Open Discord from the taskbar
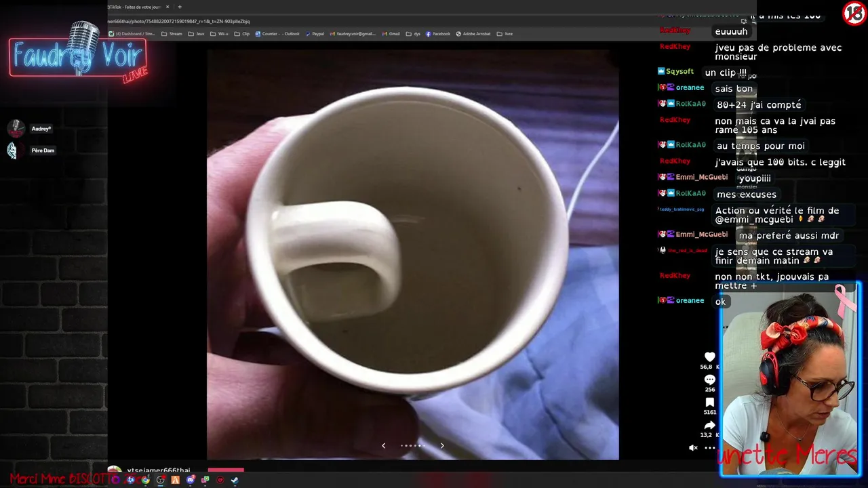 coord(190,480)
